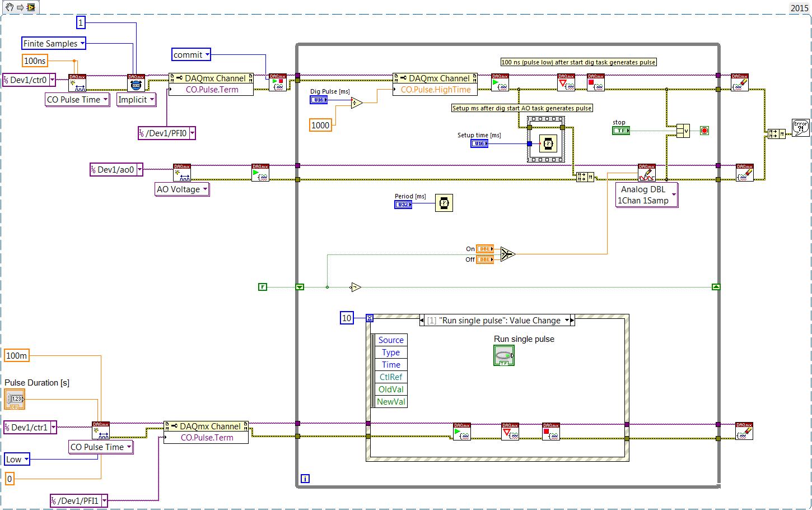
Task: Select the DAQmx Create Channel node for Dev1/ctr1
Action: tap(101, 430)
